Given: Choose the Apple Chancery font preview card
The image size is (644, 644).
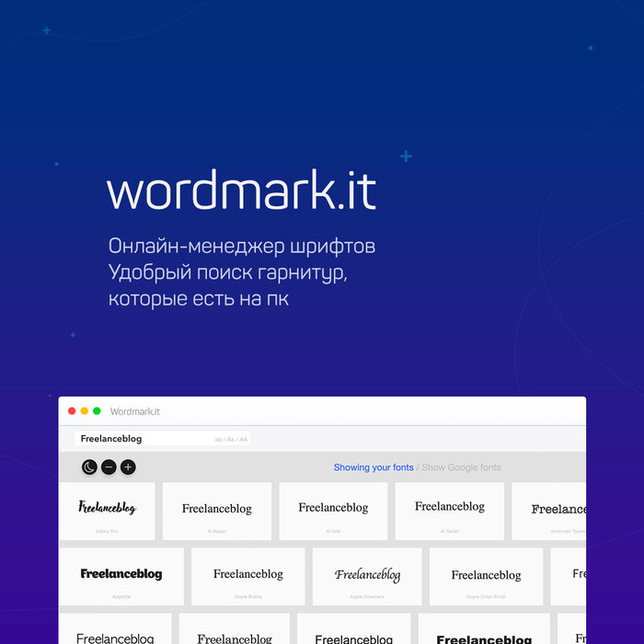Looking at the screenshot, I should (x=367, y=577).
